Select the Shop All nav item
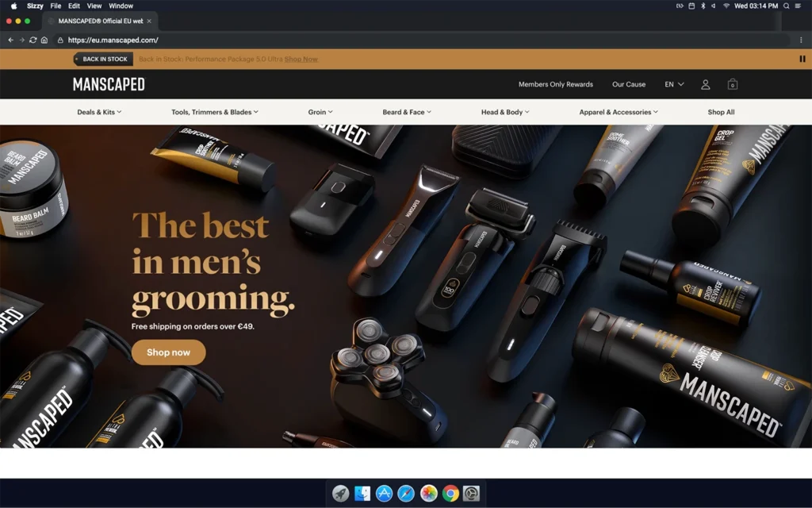Screen dimensions: 812x508 [721, 112]
